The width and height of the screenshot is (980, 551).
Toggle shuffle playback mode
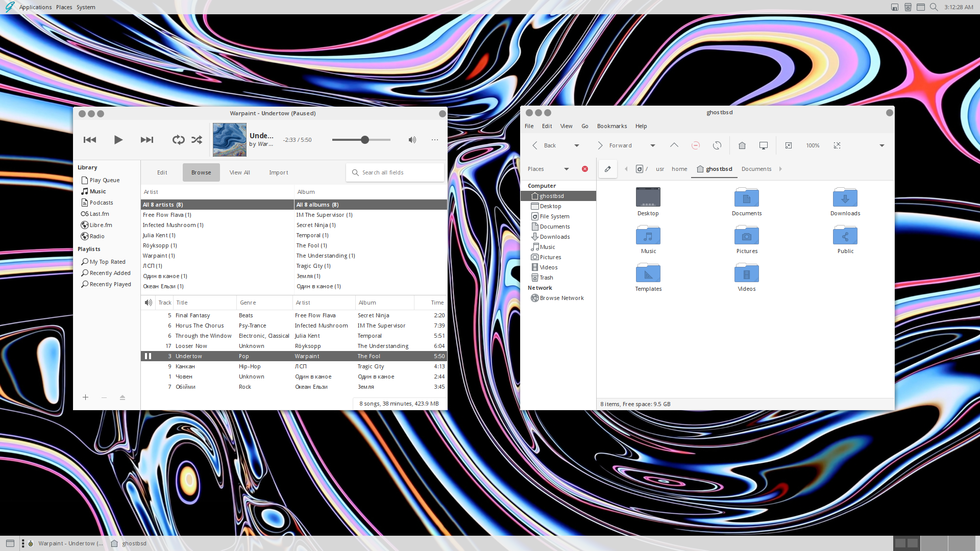[197, 140]
